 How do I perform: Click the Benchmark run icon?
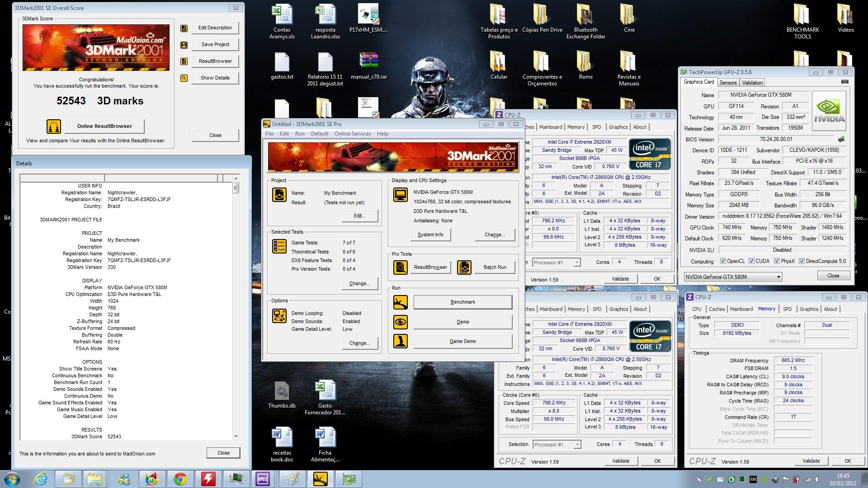point(401,302)
